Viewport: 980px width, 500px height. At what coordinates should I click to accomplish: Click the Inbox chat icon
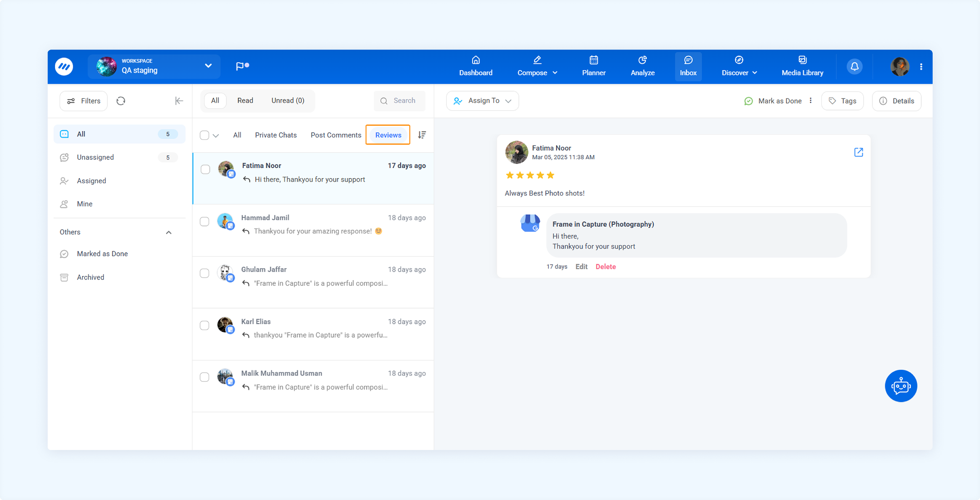click(688, 60)
